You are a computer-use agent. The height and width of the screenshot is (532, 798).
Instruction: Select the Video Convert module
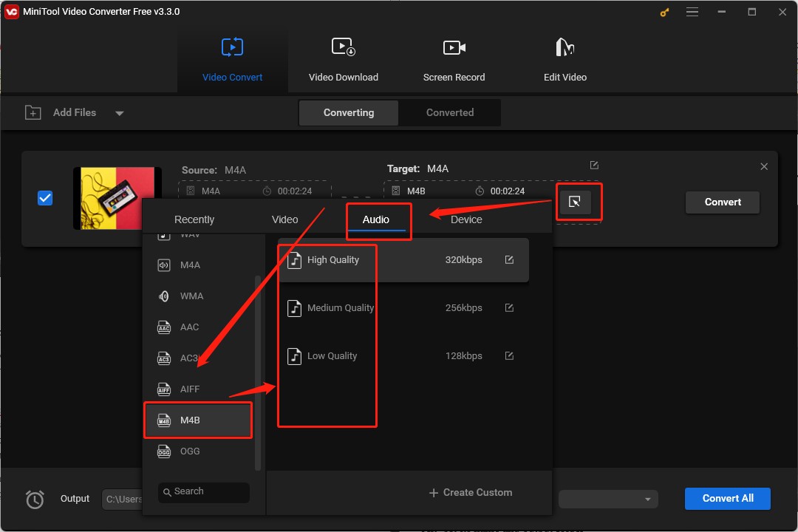[x=232, y=59]
